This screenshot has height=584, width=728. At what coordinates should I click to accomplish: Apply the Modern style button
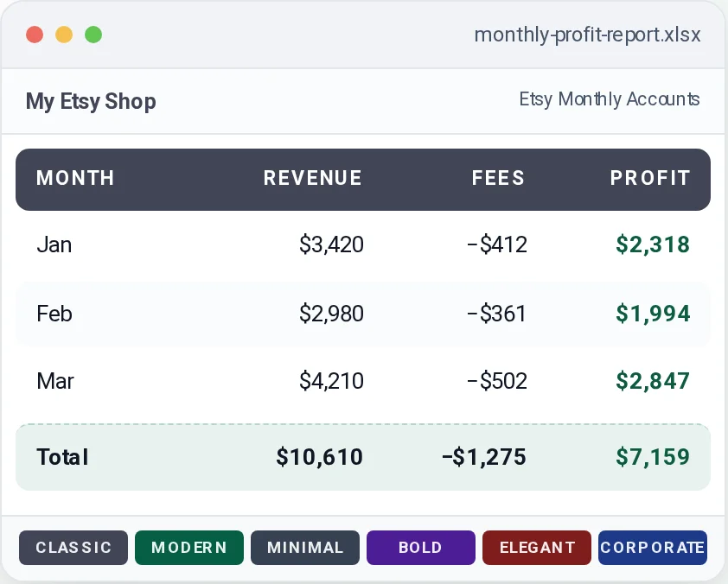pyautogui.click(x=189, y=548)
